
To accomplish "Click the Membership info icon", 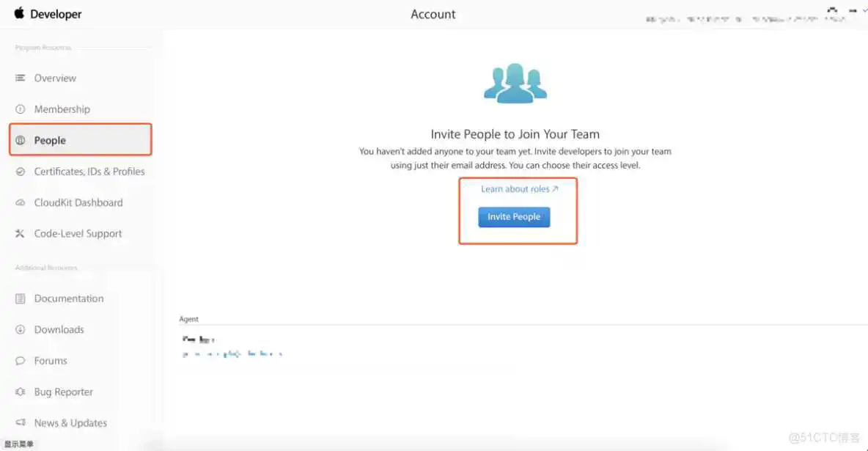I will pyautogui.click(x=20, y=109).
